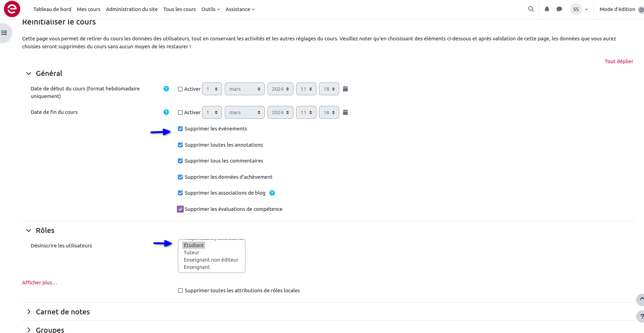The image size is (644, 333).
Task: Open calendar picker for course end date
Action: [345, 112]
